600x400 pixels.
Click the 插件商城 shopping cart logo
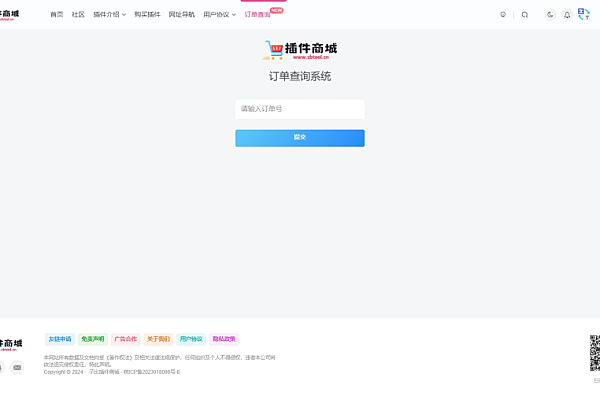tap(300, 50)
